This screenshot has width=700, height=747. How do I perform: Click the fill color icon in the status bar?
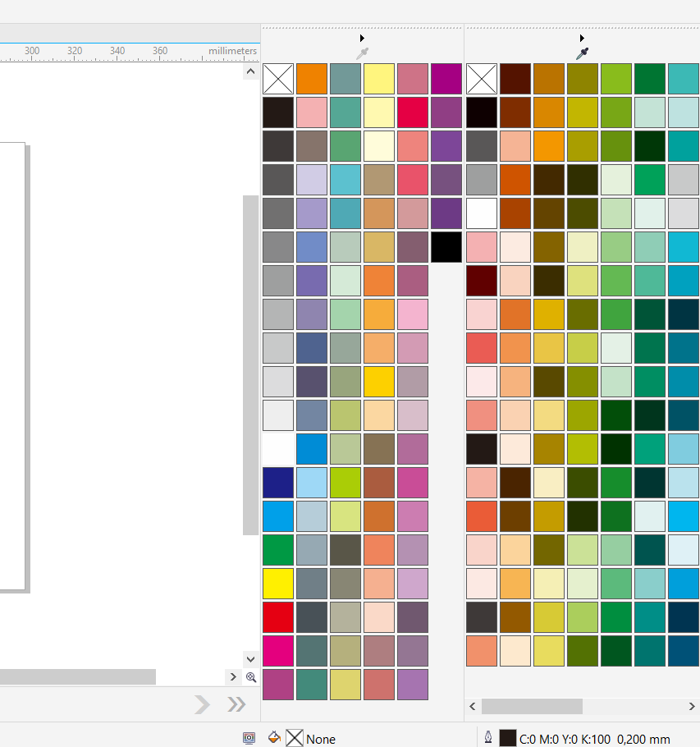tap(274, 738)
